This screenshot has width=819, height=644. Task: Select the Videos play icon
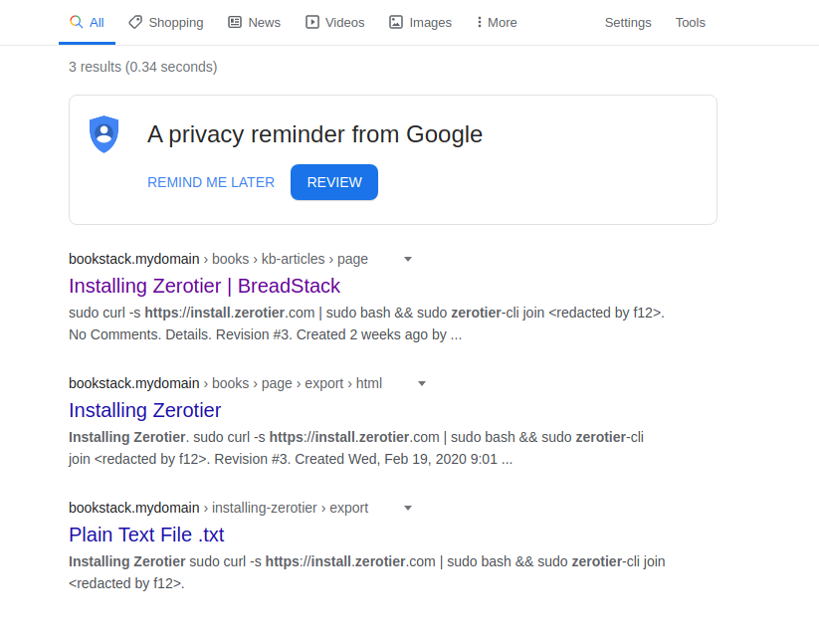(x=310, y=21)
